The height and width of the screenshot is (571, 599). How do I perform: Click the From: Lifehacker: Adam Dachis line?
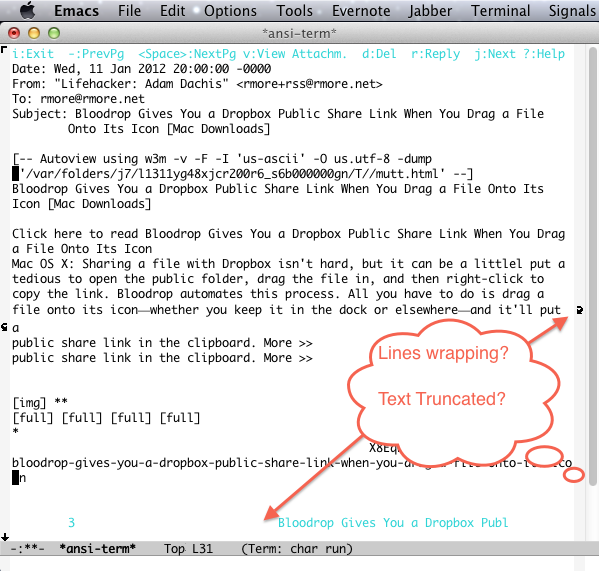point(197,84)
